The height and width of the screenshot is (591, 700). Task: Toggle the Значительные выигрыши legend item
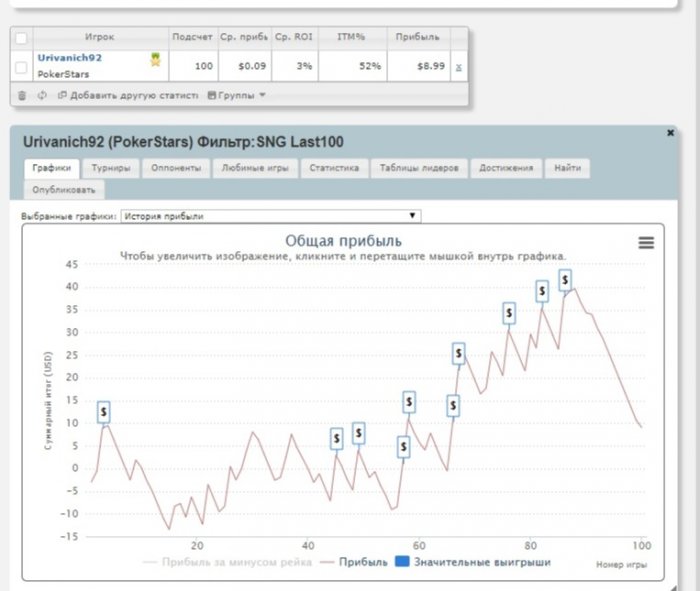point(473,562)
